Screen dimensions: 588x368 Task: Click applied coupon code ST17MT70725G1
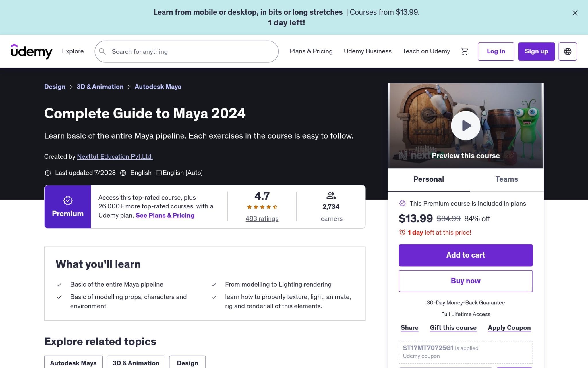[428, 348]
